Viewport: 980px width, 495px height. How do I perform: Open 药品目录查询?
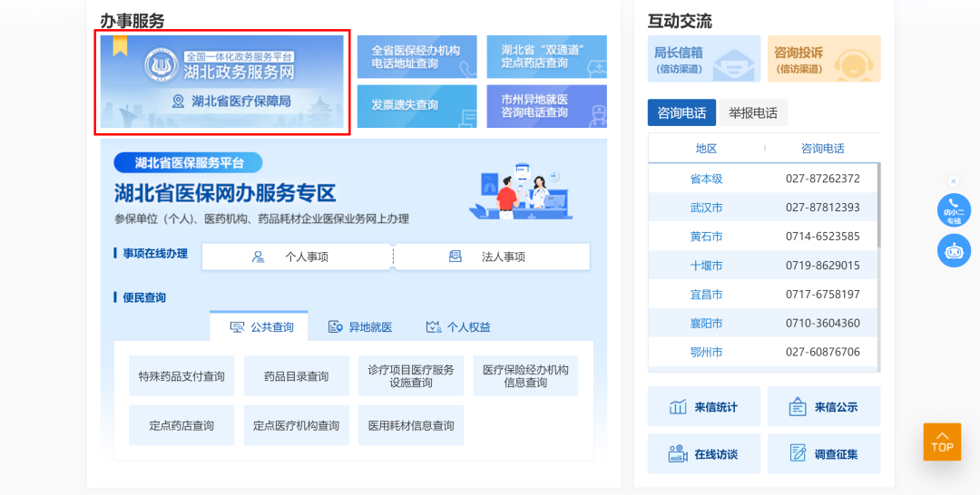[x=296, y=375]
